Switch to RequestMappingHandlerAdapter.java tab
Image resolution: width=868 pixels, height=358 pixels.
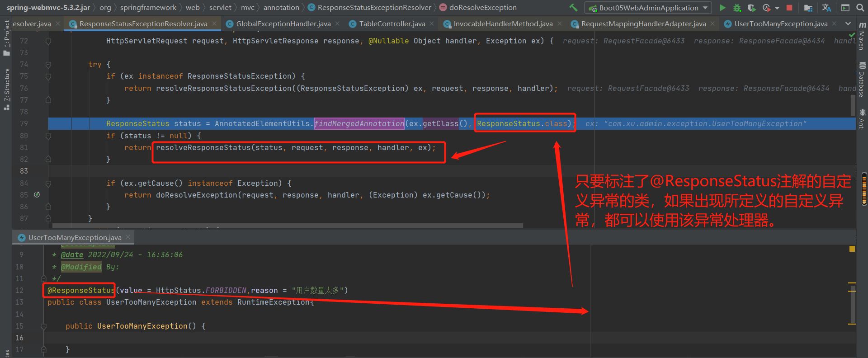(x=643, y=24)
